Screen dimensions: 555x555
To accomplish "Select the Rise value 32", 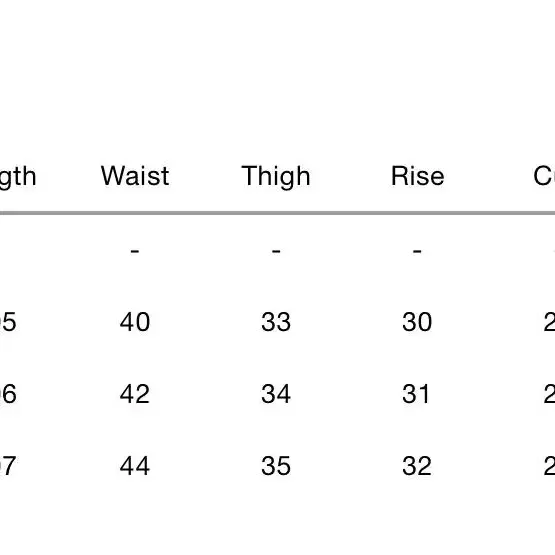I will [x=417, y=466].
